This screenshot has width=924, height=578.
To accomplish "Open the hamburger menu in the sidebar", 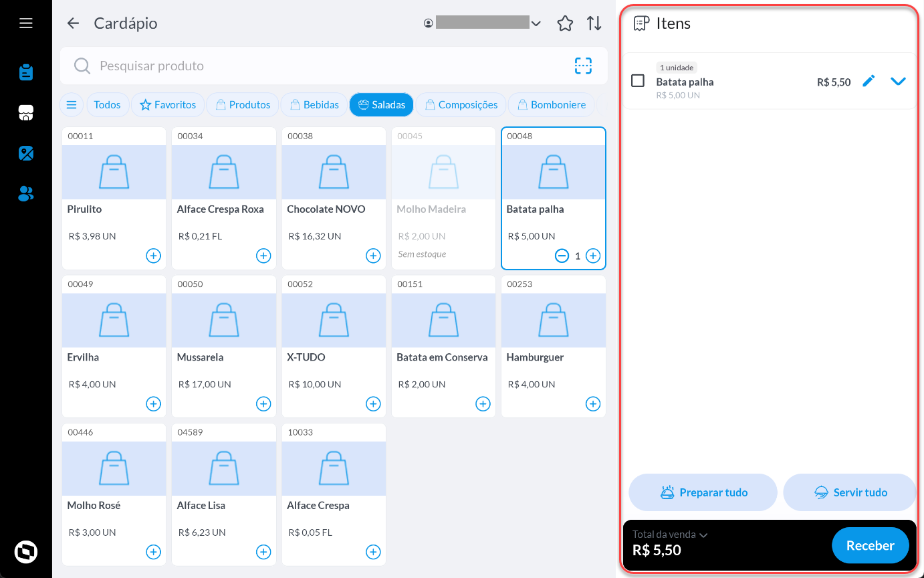I will tap(26, 23).
